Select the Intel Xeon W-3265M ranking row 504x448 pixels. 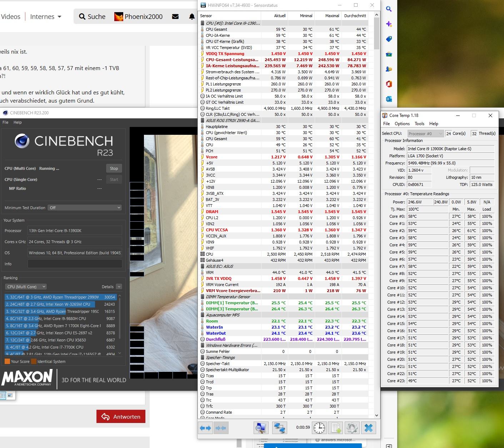(x=61, y=304)
